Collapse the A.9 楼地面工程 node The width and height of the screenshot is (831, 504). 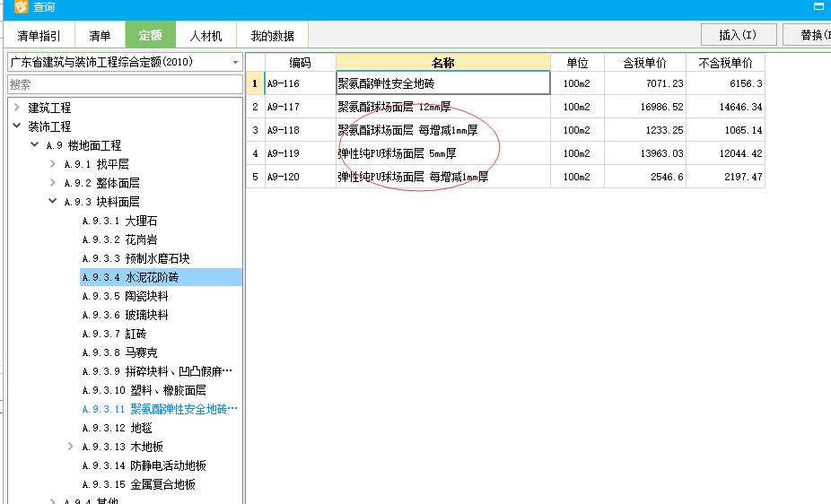[x=34, y=144]
